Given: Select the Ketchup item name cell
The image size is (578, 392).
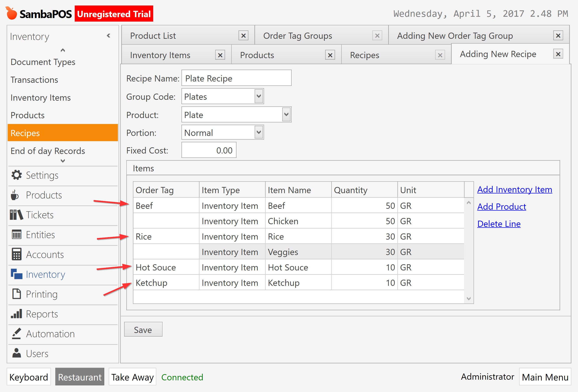Looking at the screenshot, I should 298,283.
